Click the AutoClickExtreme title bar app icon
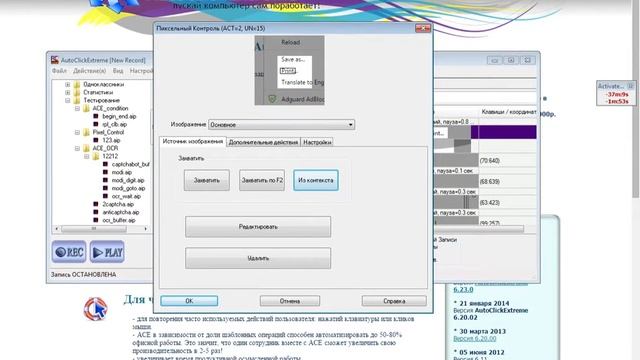The height and width of the screenshot is (360, 640). tap(55, 60)
